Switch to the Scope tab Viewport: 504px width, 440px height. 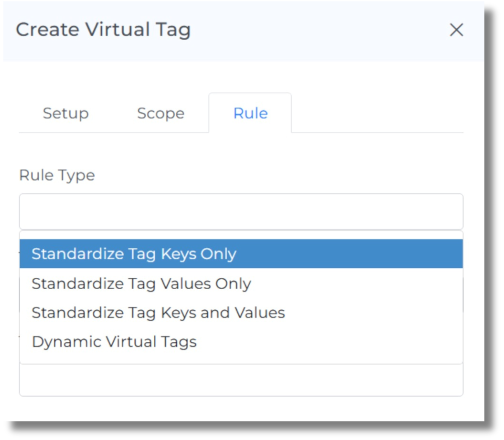[160, 113]
